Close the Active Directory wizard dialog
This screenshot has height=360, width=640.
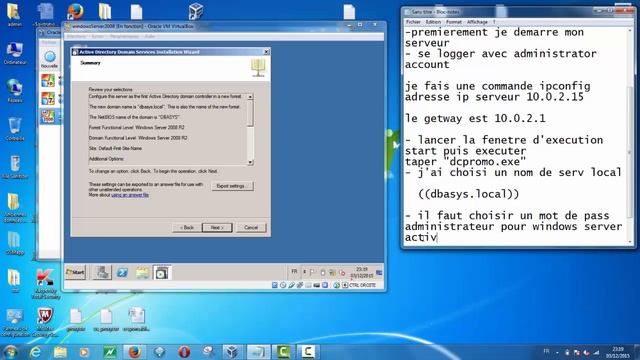point(266,52)
